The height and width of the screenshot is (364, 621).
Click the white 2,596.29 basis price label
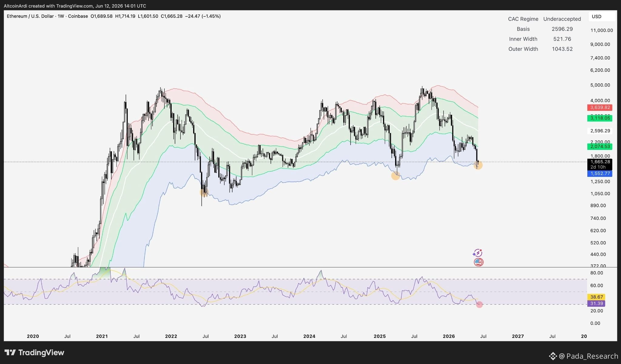[600, 131]
